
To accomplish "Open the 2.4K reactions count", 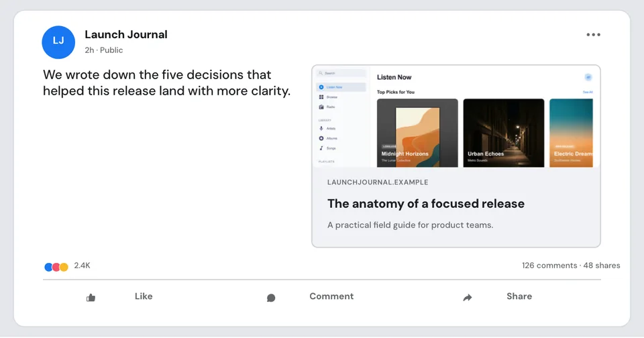I will 82,266.
